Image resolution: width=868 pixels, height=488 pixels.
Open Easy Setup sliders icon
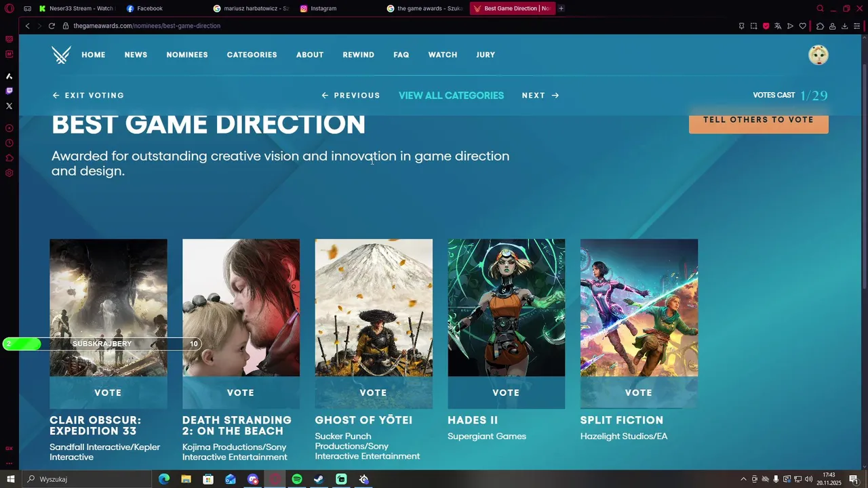856,26
